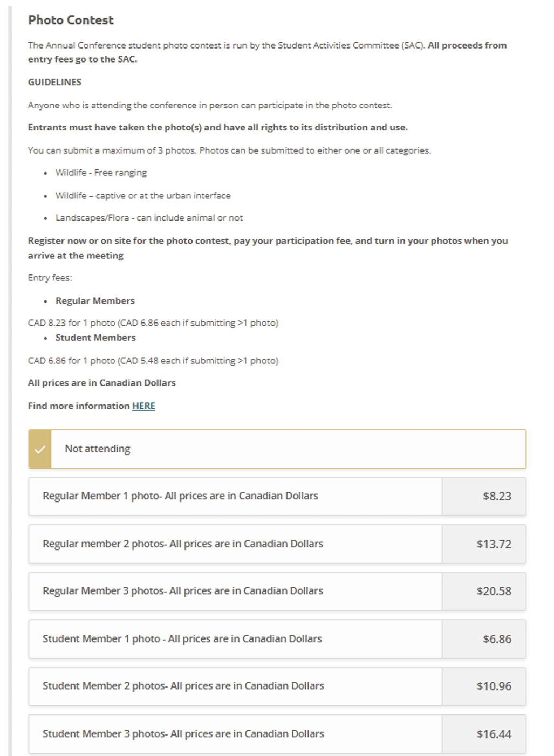Pick Student Member 3 photos option
This screenshot has width=554, height=756.
click(x=183, y=734)
